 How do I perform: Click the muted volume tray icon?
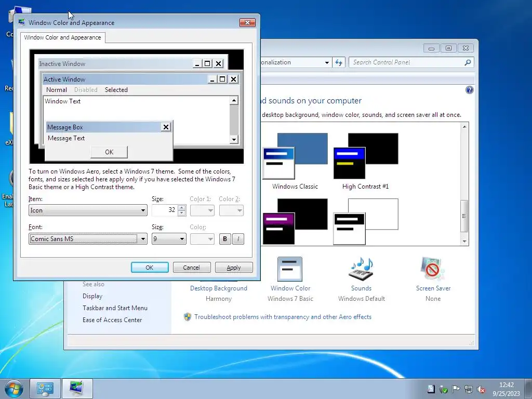tap(481, 389)
